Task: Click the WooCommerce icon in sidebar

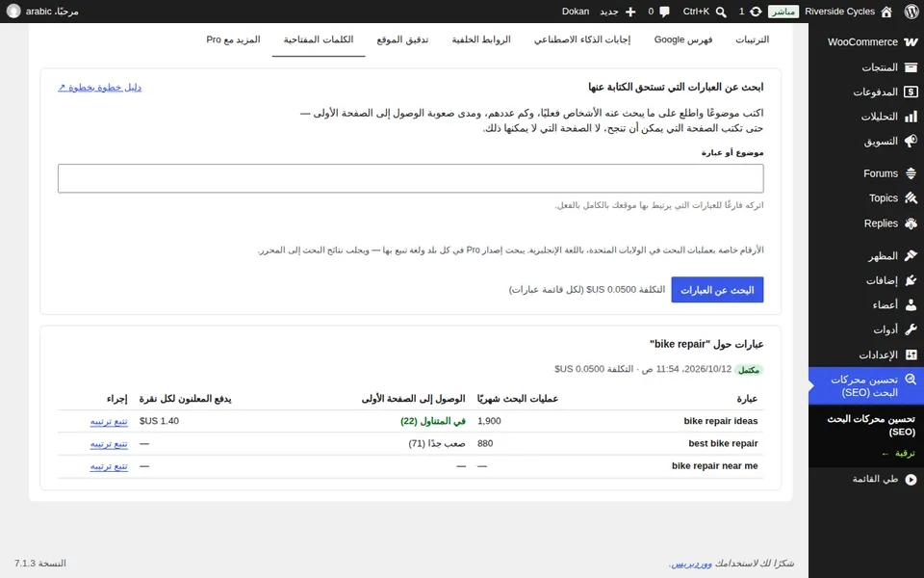Action: 911,41
